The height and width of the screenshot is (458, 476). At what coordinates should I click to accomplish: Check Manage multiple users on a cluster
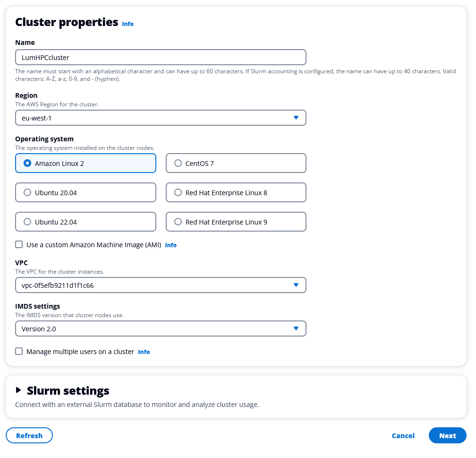19,352
